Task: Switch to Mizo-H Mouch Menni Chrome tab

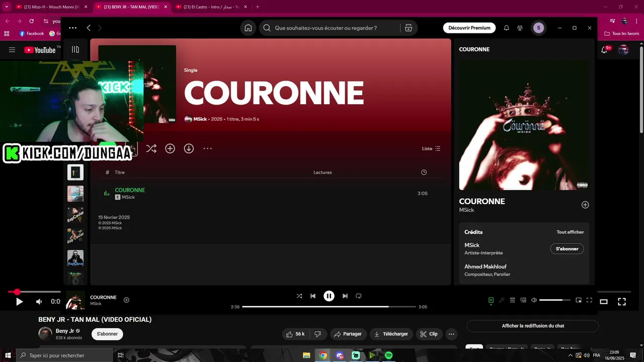Action: [x=51, y=7]
